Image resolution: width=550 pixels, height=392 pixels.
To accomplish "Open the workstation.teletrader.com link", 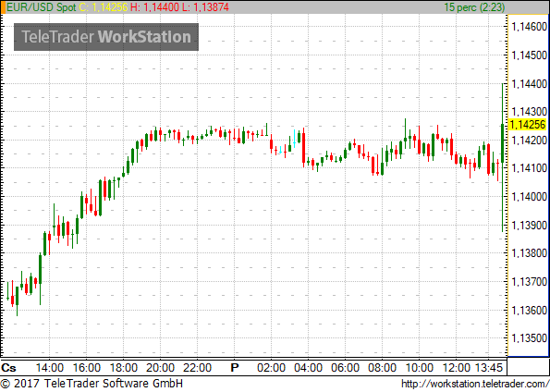I will coord(475,384).
